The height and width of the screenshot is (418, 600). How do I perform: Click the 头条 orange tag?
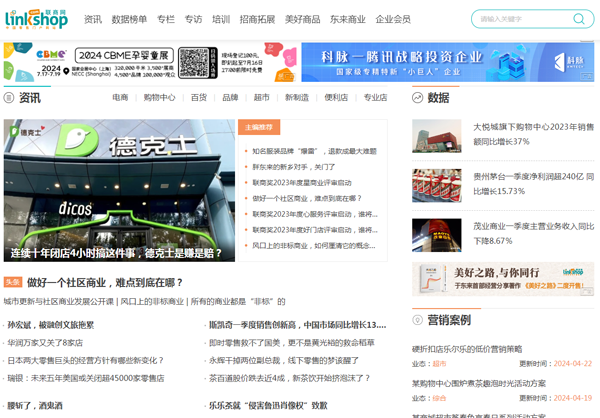click(x=13, y=282)
